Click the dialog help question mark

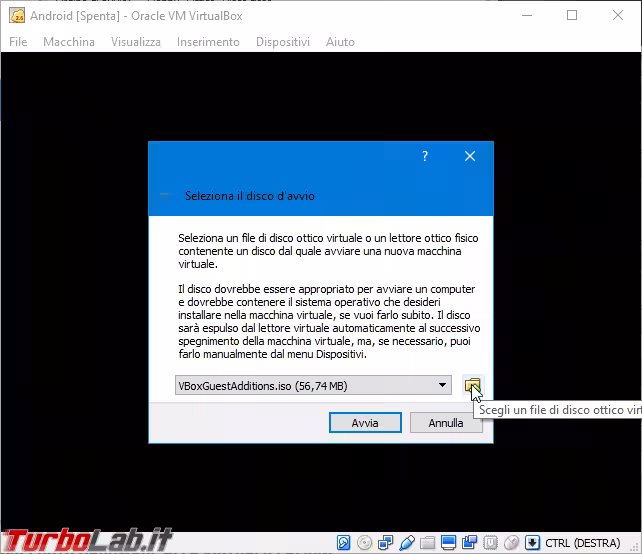pyautogui.click(x=425, y=156)
